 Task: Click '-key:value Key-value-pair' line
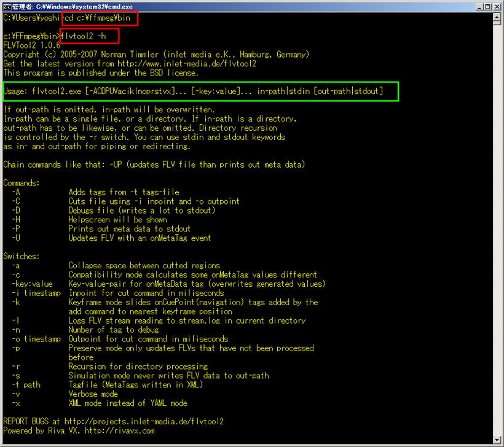(169, 284)
